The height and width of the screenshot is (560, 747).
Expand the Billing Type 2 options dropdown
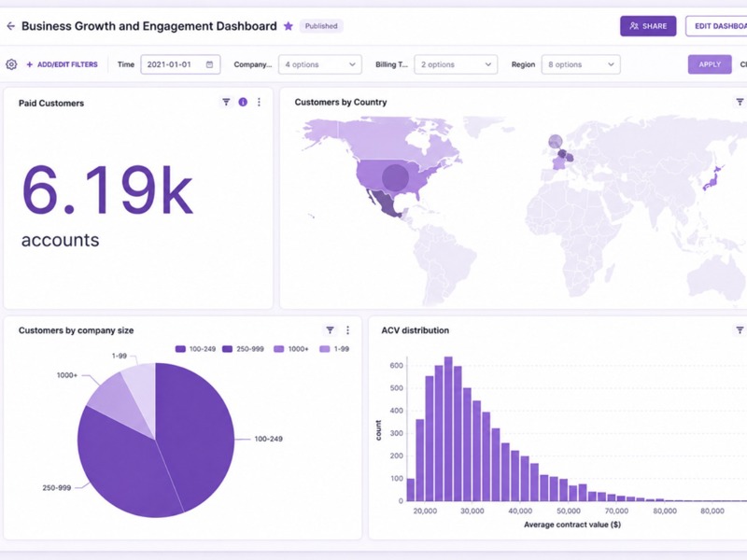[456, 64]
